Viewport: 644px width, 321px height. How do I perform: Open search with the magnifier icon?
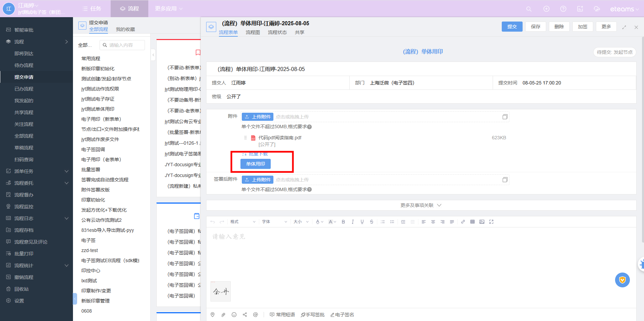tap(529, 9)
